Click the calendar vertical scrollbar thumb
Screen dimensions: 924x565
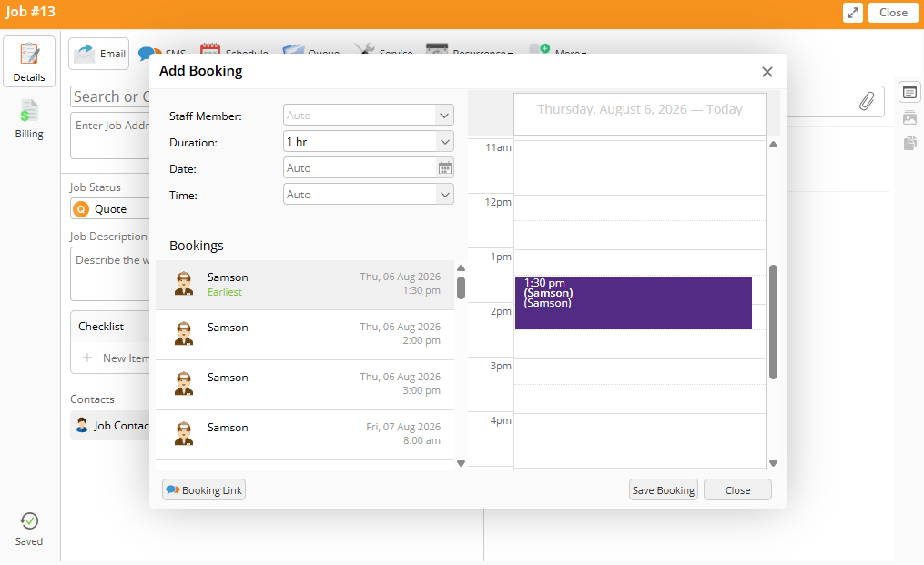(773, 322)
